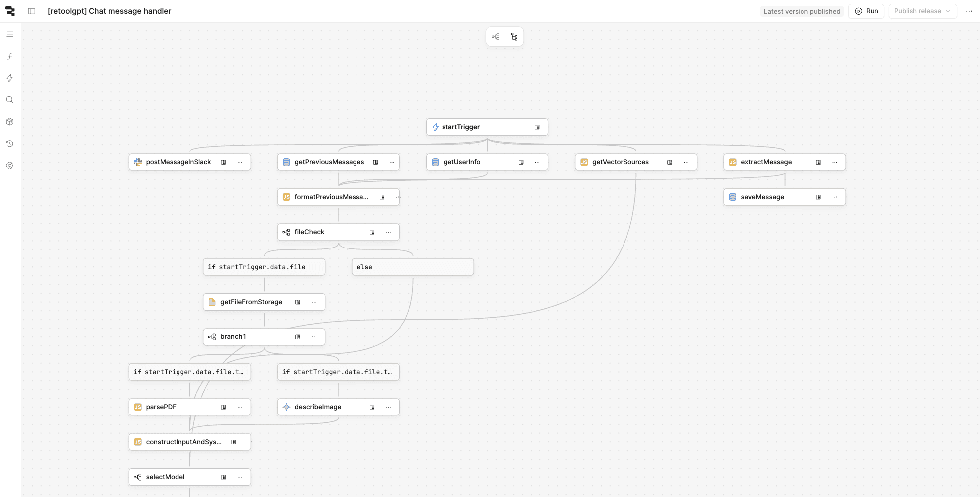Open postMessageInSlack block options menu
Image resolution: width=980 pixels, height=497 pixels.
[240, 162]
